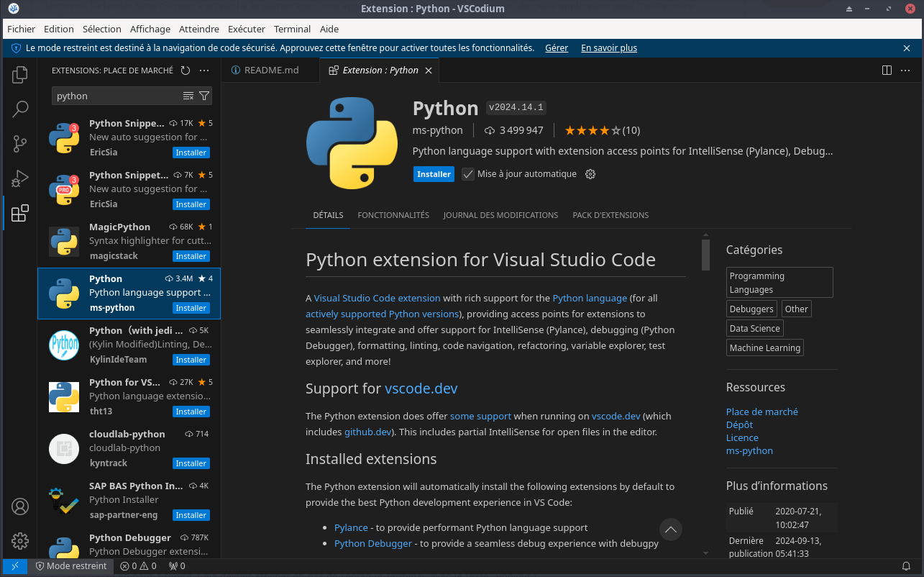Open the Accounts icon in activity bar

click(x=20, y=506)
